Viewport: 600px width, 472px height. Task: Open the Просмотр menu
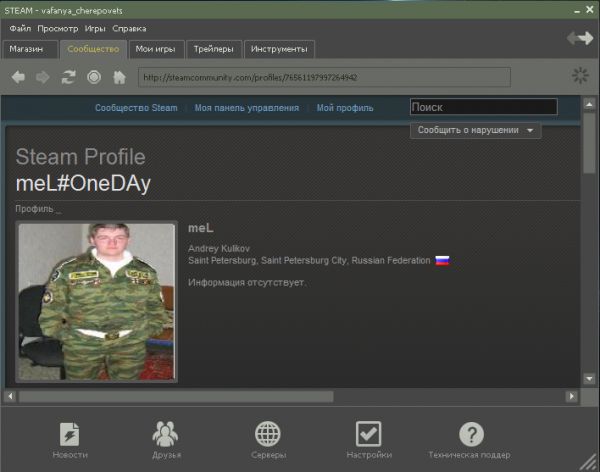click(x=58, y=29)
